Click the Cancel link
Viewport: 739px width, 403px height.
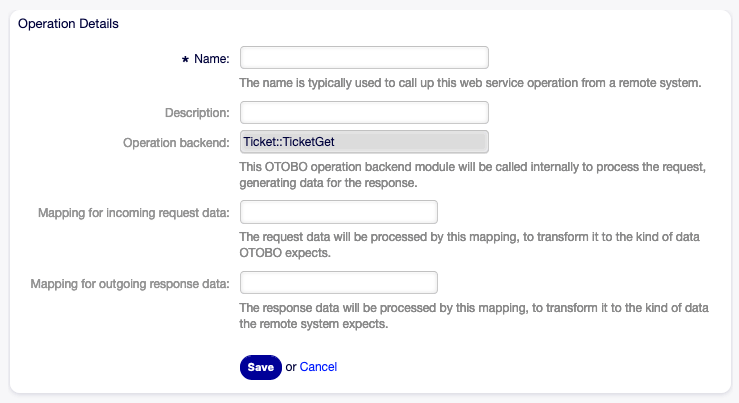pyautogui.click(x=318, y=367)
